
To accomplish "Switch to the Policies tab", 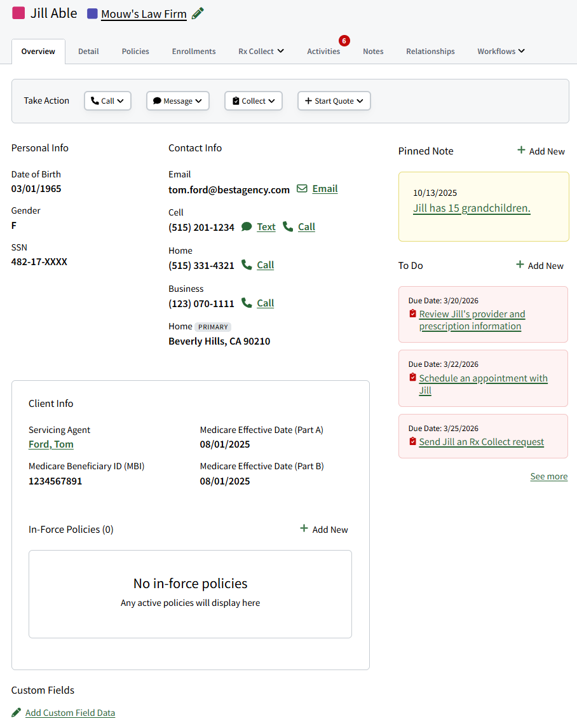I will pyautogui.click(x=135, y=51).
